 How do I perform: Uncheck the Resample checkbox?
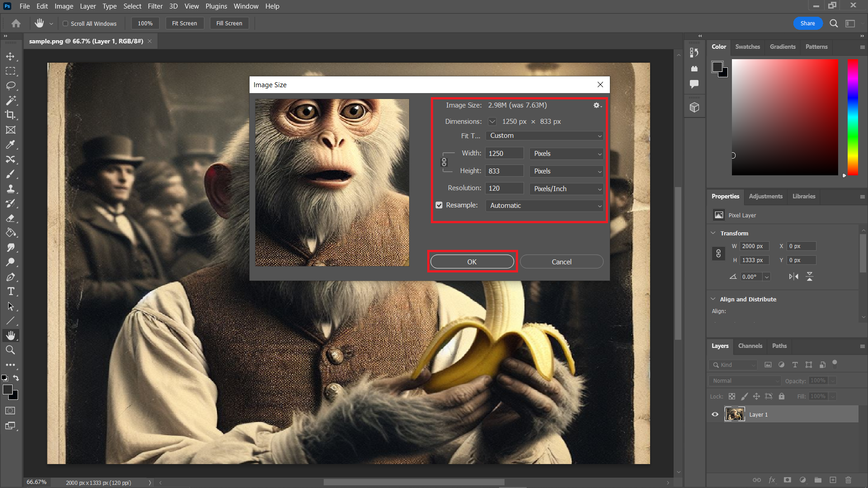tap(439, 205)
